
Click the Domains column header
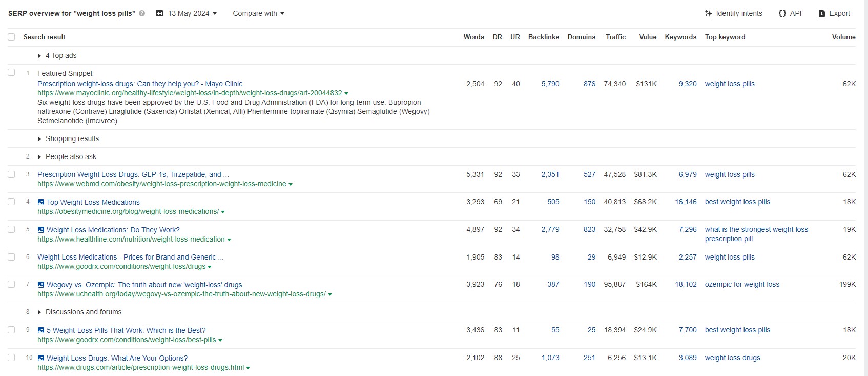coord(582,37)
